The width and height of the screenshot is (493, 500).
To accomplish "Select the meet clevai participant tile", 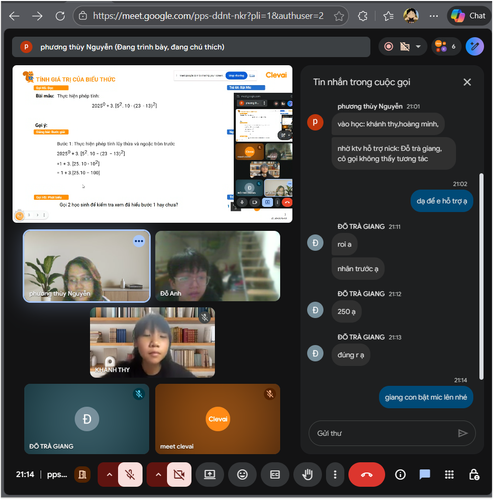I will pos(218,419).
